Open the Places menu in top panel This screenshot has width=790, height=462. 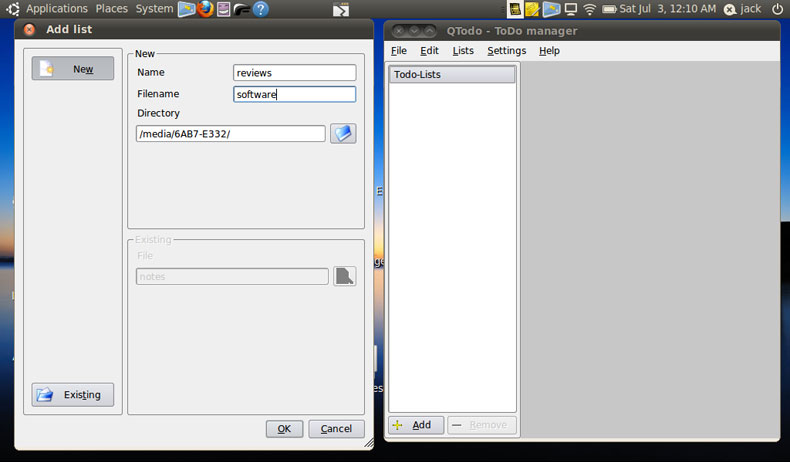pyautogui.click(x=111, y=9)
